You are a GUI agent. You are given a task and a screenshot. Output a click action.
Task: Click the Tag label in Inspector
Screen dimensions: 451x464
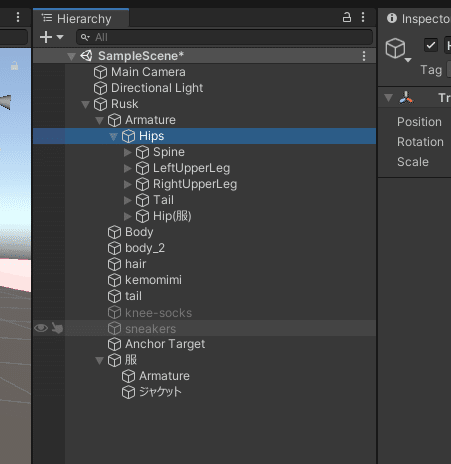coord(431,70)
